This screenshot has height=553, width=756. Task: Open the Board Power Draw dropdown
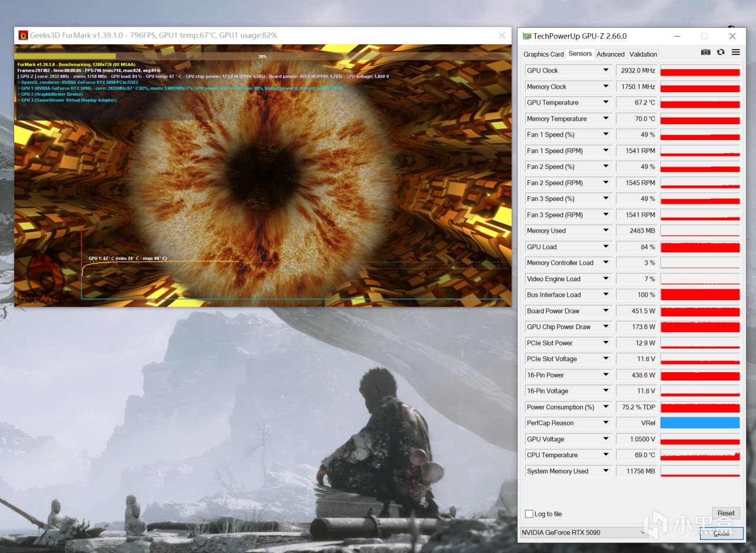(605, 311)
